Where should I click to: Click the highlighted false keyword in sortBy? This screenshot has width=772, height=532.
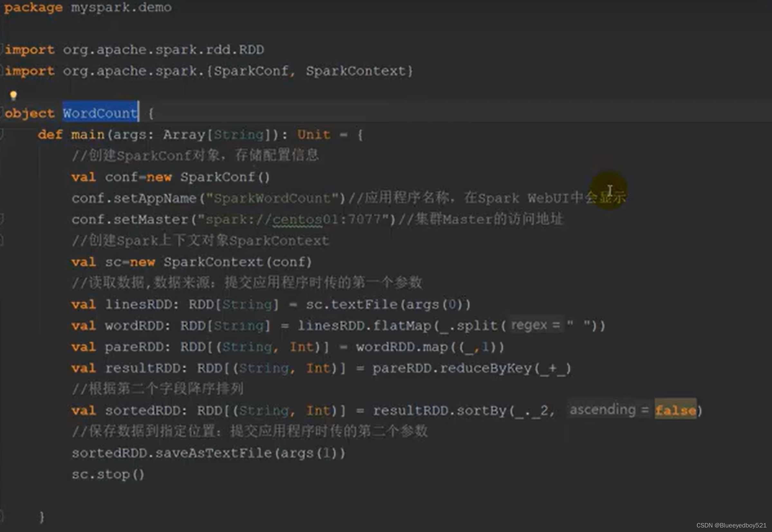675,410
